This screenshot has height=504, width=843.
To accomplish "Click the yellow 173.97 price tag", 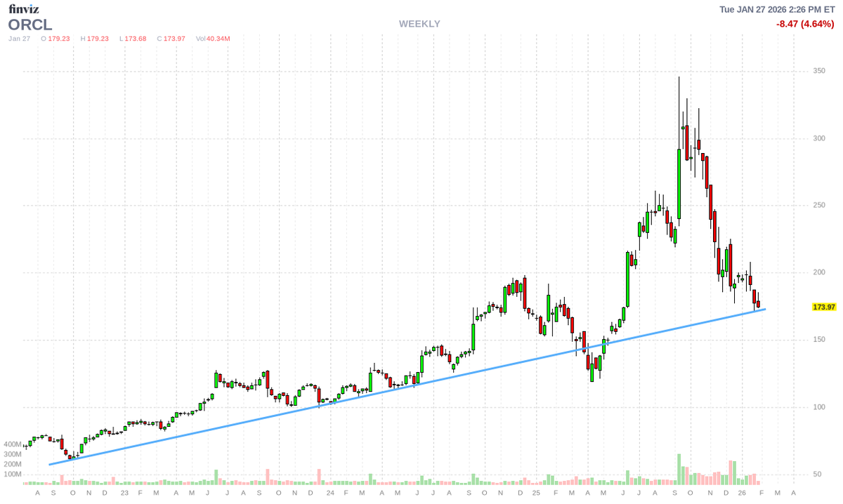I will [823, 306].
